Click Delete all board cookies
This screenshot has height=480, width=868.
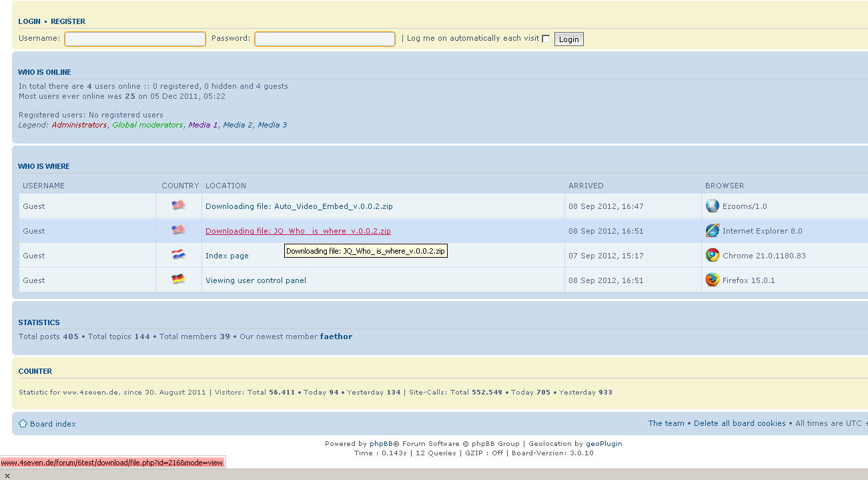coord(739,423)
